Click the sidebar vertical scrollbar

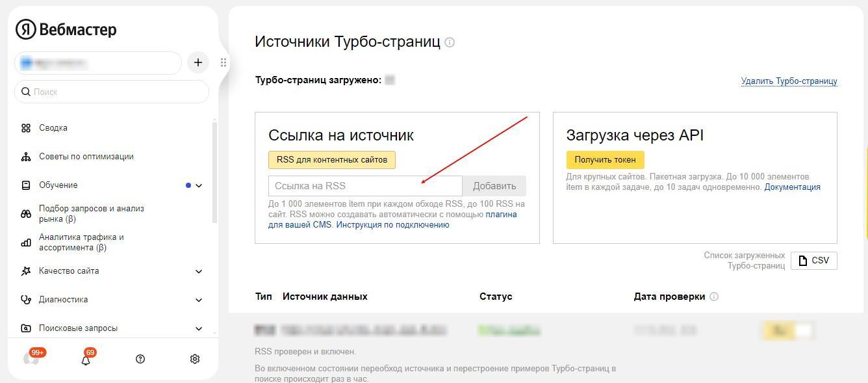(x=215, y=172)
